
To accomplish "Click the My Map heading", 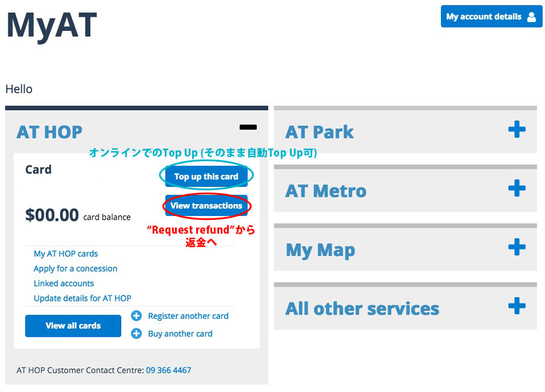I will click(320, 250).
